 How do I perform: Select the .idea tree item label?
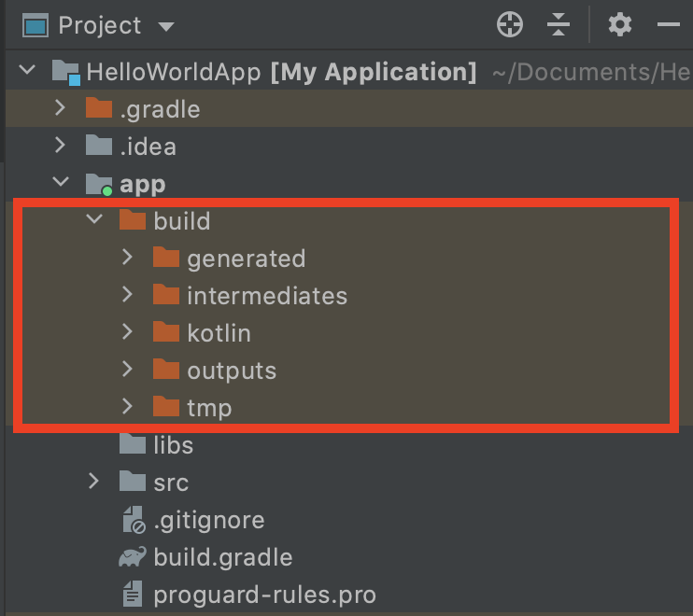(148, 147)
